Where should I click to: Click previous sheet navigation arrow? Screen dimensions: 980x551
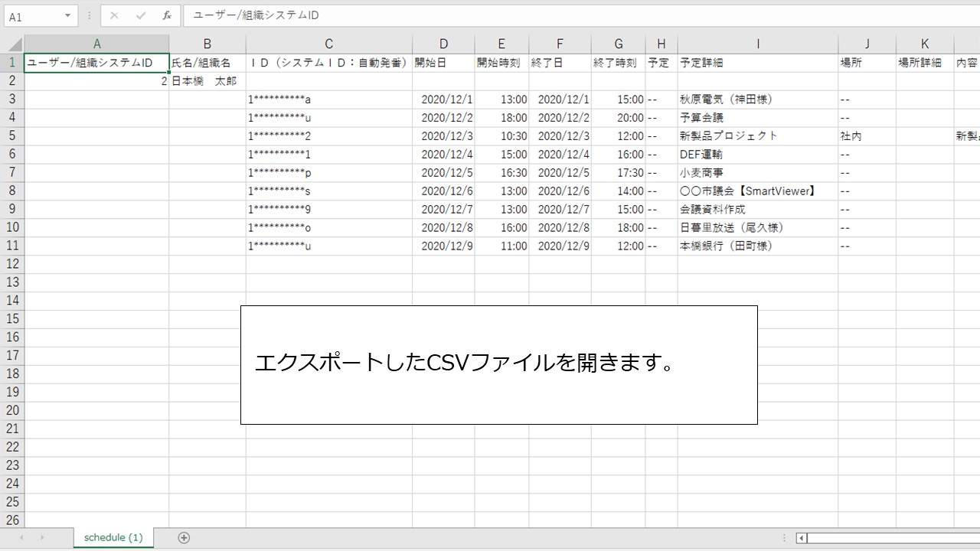tap(21, 538)
